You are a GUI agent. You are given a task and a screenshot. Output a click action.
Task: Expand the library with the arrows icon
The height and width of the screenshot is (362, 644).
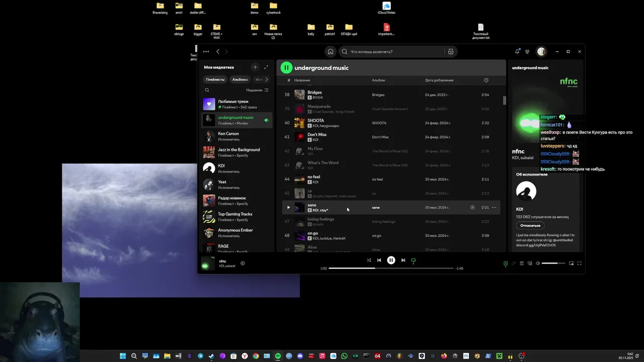point(266,67)
